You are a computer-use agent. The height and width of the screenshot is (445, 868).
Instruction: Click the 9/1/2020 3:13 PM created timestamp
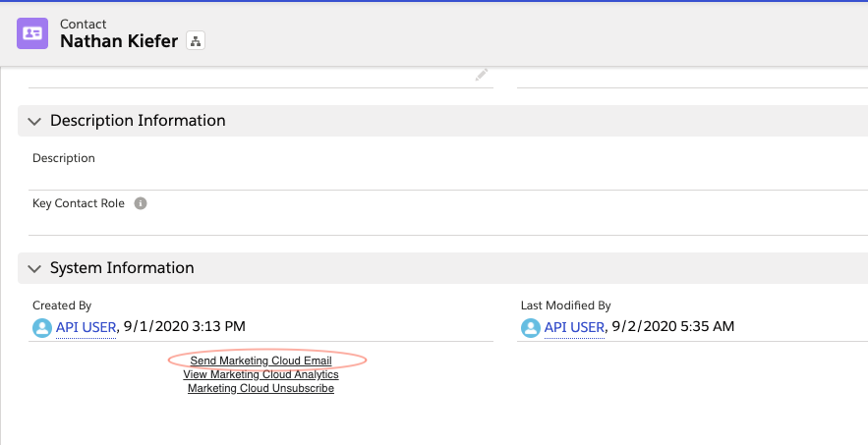pos(185,327)
